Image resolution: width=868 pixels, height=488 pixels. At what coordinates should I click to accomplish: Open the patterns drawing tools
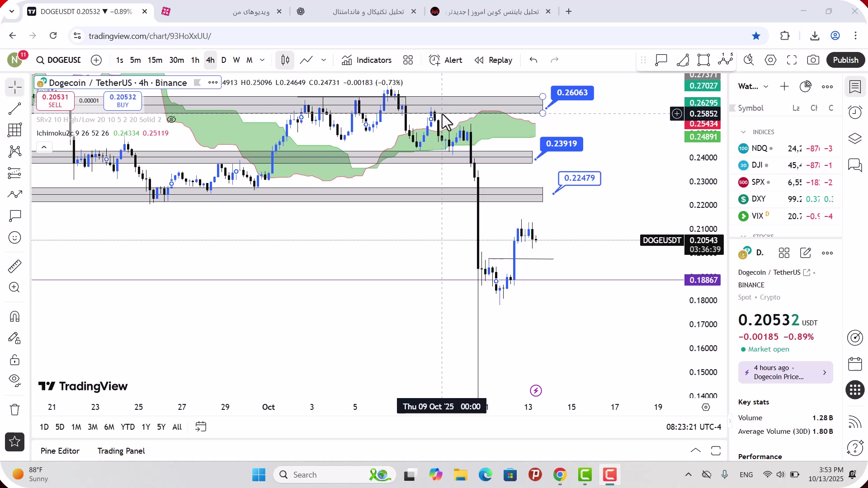coord(14,151)
